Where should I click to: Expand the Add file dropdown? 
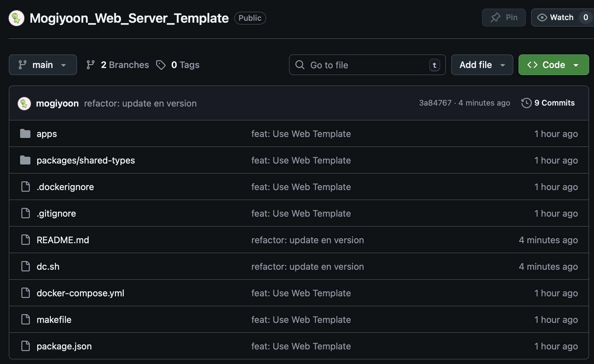click(x=482, y=65)
